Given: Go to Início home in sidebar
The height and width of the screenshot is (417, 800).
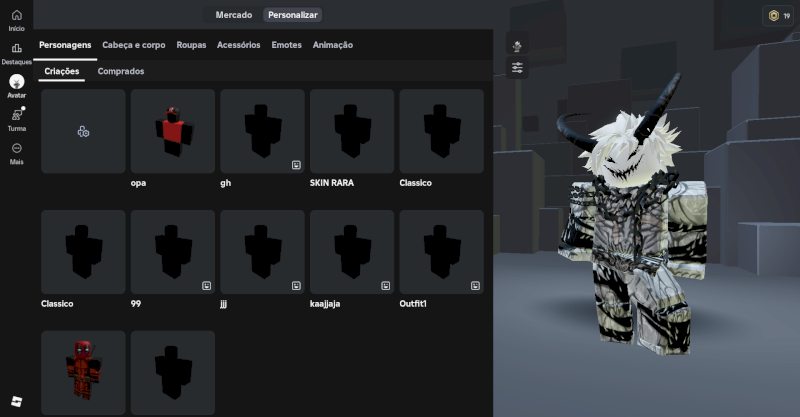Looking at the screenshot, I should point(16,20).
